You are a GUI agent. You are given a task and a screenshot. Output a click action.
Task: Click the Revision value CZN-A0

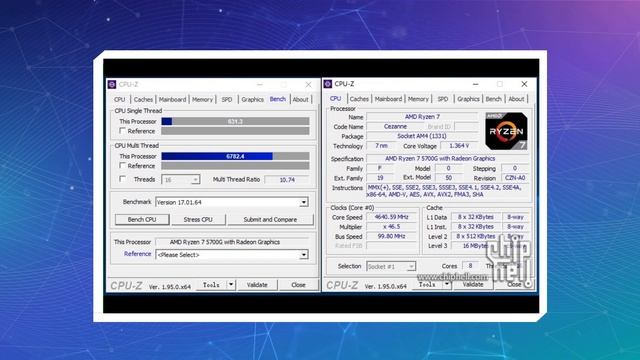pyautogui.click(x=515, y=178)
